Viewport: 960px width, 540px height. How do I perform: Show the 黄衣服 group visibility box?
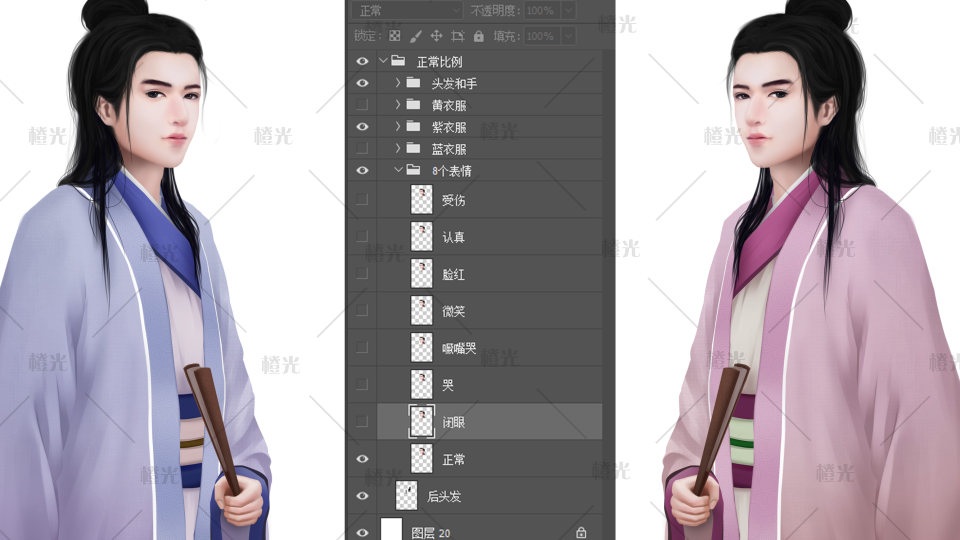(362, 105)
